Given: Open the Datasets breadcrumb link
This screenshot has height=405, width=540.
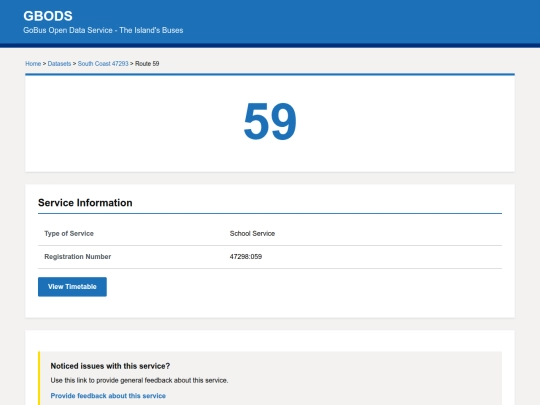Looking at the screenshot, I should point(59,64).
